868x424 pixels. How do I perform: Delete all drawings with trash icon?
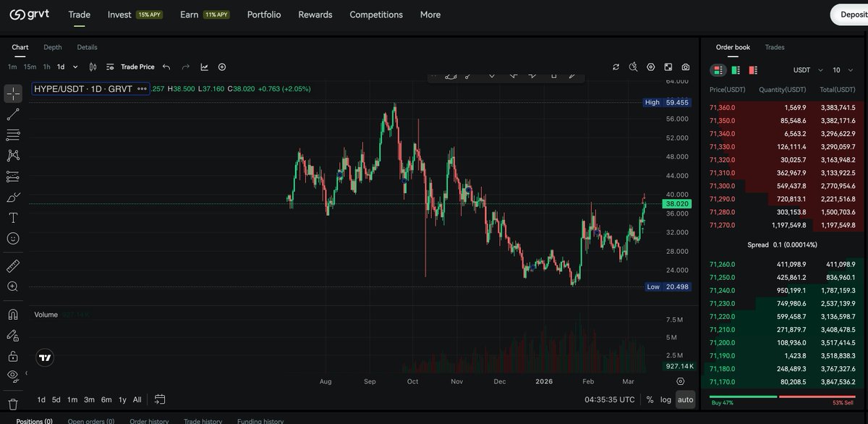(x=13, y=404)
